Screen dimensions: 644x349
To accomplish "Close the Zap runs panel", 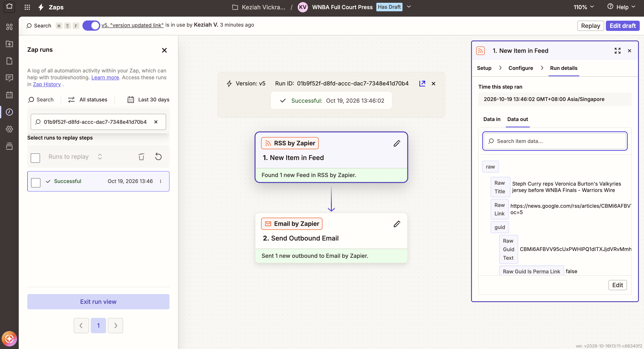I will [x=164, y=50].
